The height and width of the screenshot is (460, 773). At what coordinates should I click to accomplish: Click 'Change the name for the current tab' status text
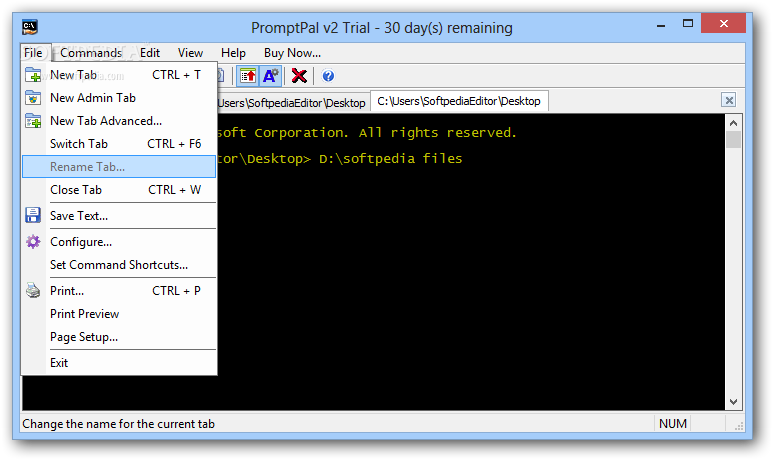coord(118,424)
